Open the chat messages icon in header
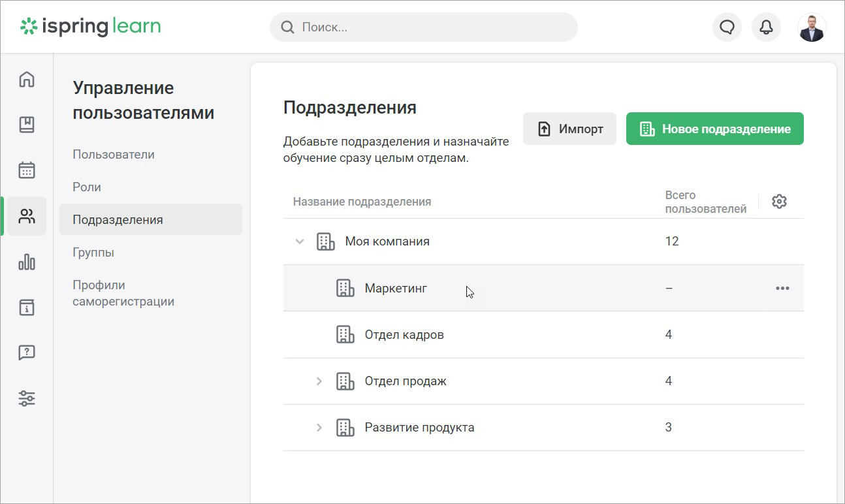This screenshot has width=845, height=504. coord(727,27)
